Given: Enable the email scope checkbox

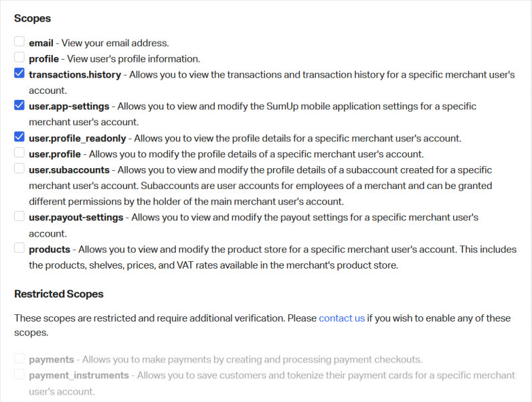Looking at the screenshot, I should coord(19,42).
